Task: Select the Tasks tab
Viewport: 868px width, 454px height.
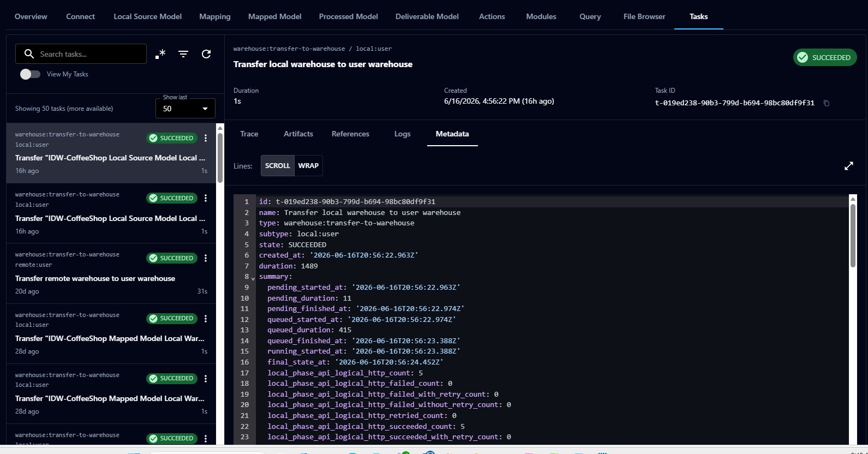Action: [699, 16]
